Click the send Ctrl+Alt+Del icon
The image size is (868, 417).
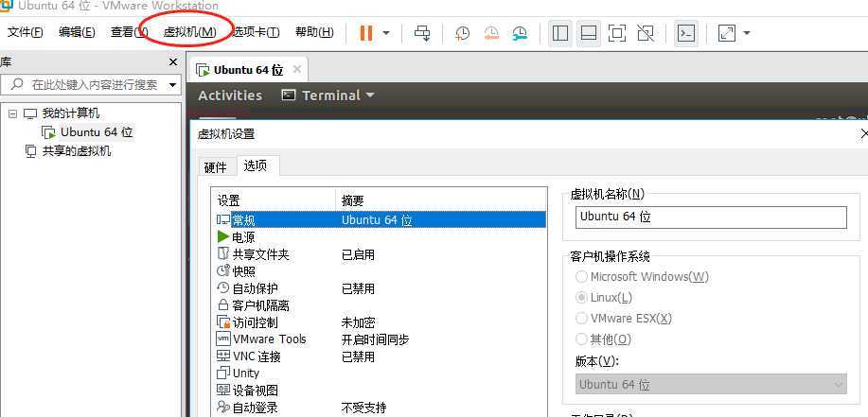tap(422, 33)
